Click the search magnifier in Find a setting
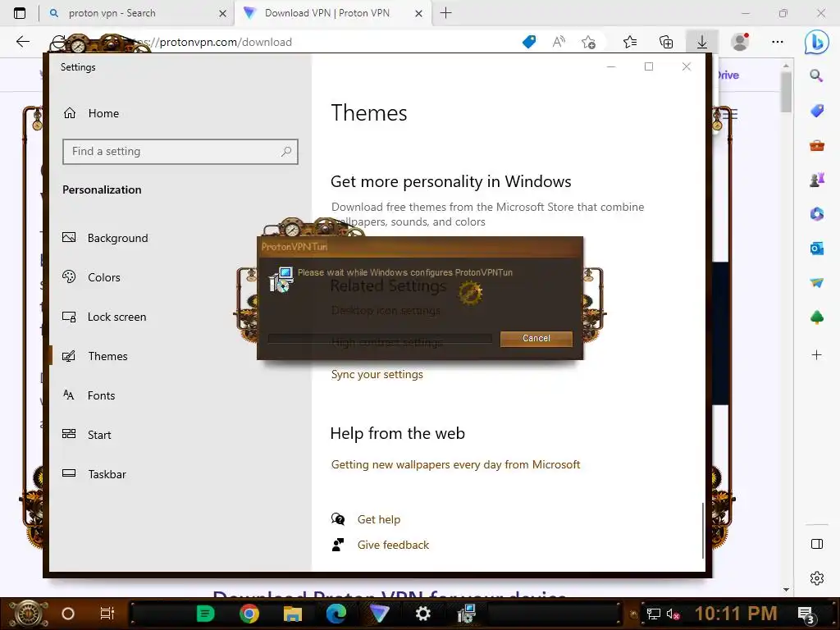The height and width of the screenshot is (630, 840). [x=286, y=152]
